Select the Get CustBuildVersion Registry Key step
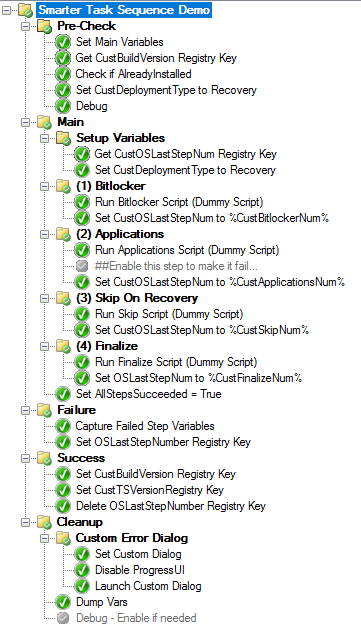Image resolution: width=361 pixels, height=639 pixels. point(156,58)
